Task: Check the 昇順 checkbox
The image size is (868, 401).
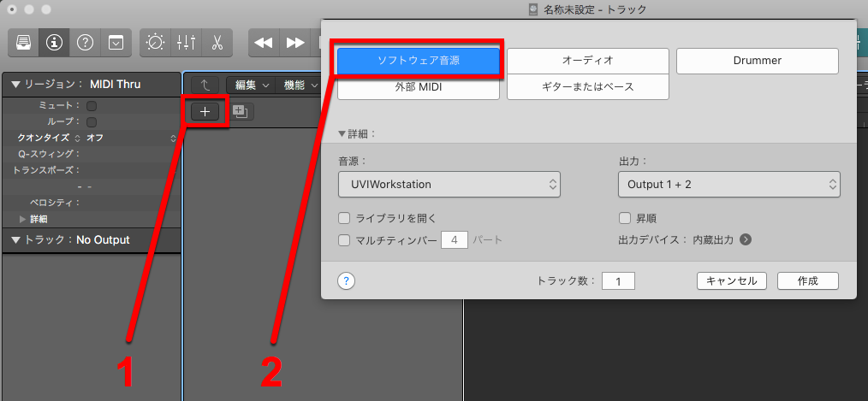Action: tap(625, 218)
